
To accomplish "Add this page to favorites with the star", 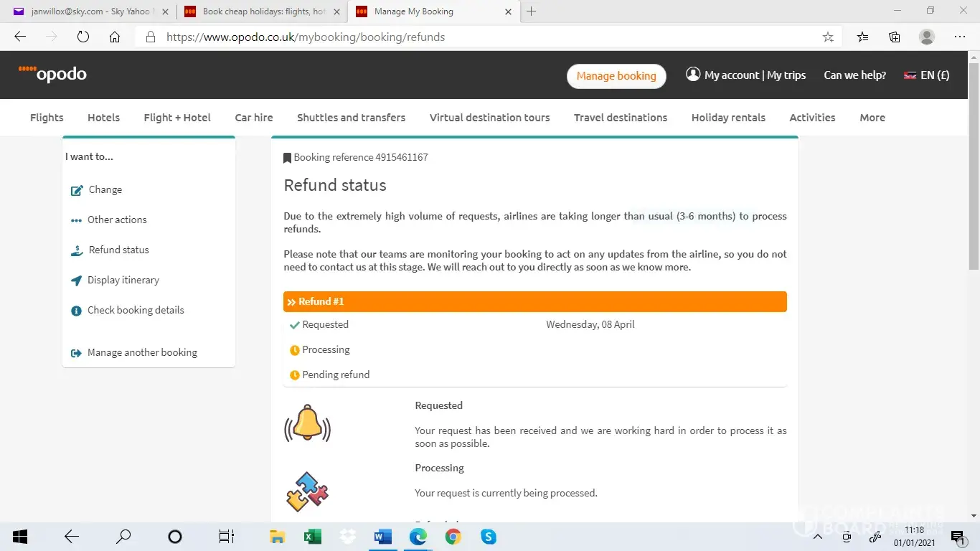I will [x=828, y=37].
